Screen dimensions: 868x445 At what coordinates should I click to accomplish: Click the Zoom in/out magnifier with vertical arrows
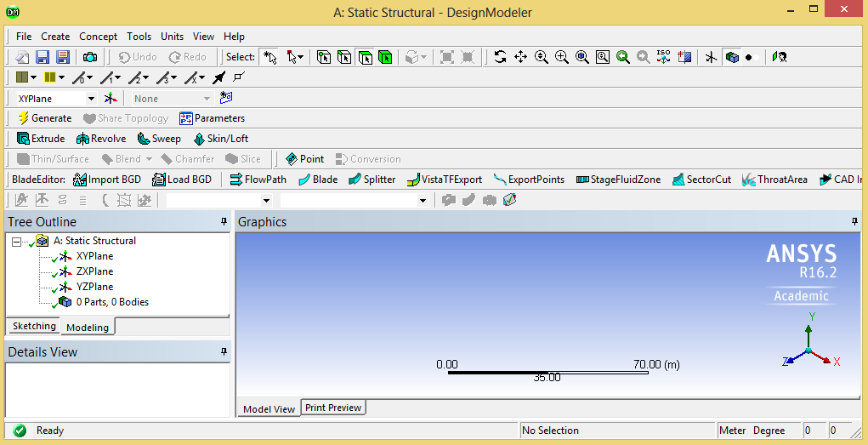point(542,56)
